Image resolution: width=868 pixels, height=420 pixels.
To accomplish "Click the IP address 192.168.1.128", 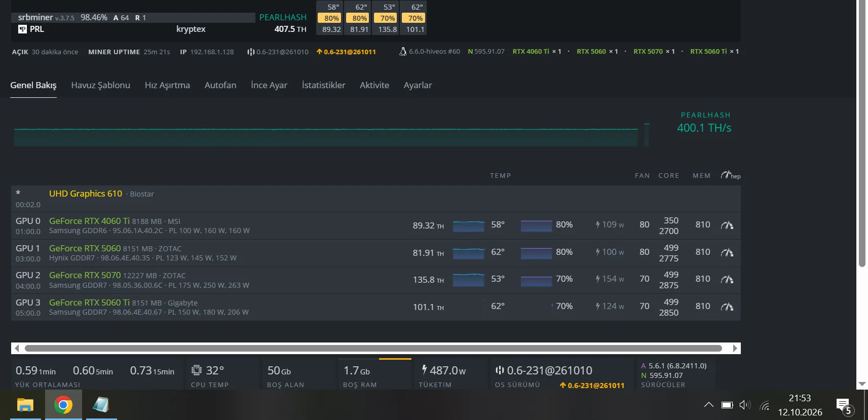I will (212, 52).
